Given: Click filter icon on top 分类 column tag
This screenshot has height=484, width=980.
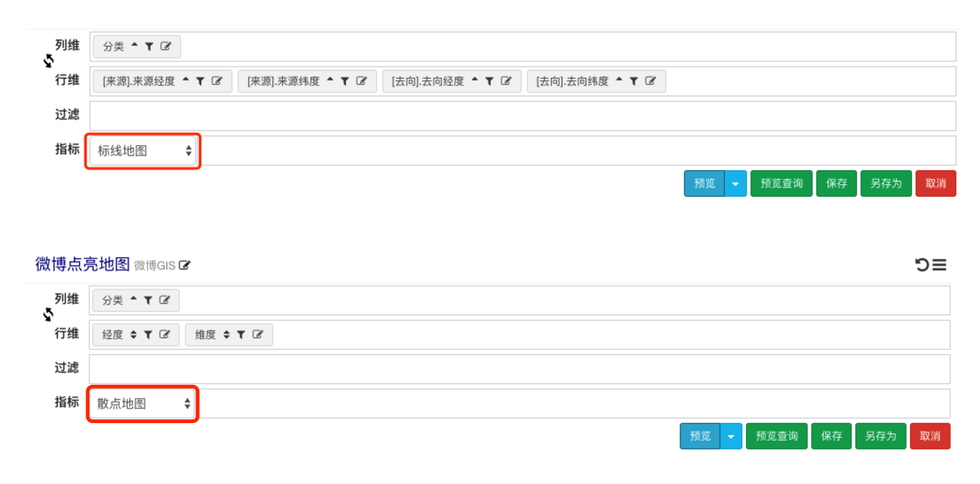Looking at the screenshot, I should point(149,47).
